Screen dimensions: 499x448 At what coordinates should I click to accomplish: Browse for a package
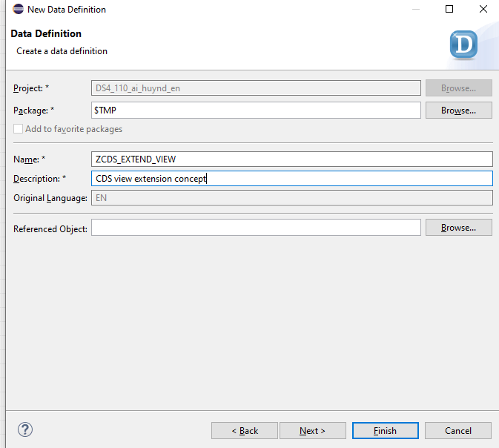(x=458, y=110)
